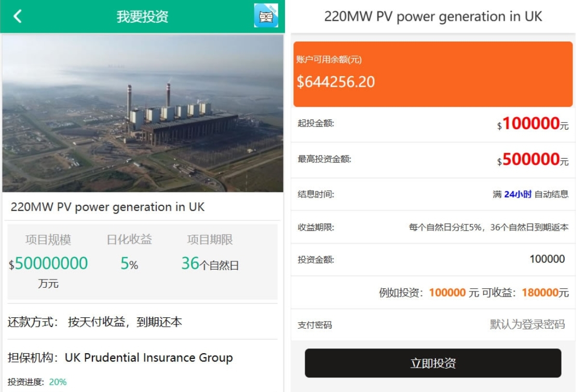Click the 还款方式 repayment method row
Image resolution: width=586 pixels, height=392 pixels.
pyautogui.click(x=95, y=322)
